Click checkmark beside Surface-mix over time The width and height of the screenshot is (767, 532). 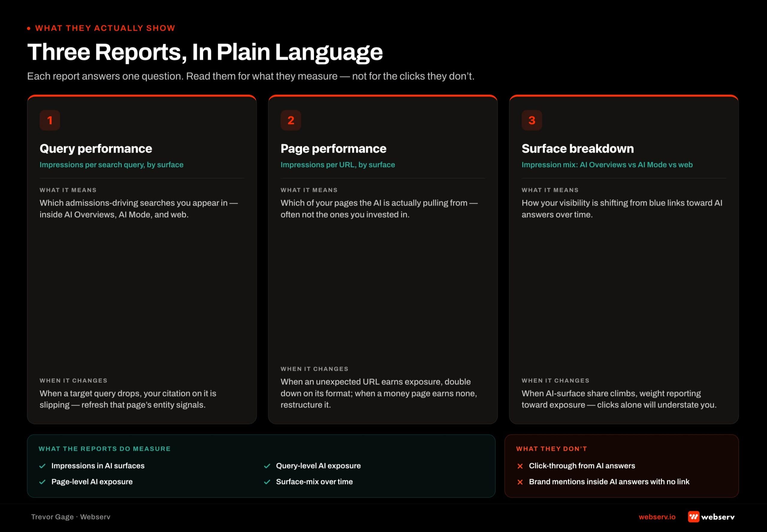267,482
